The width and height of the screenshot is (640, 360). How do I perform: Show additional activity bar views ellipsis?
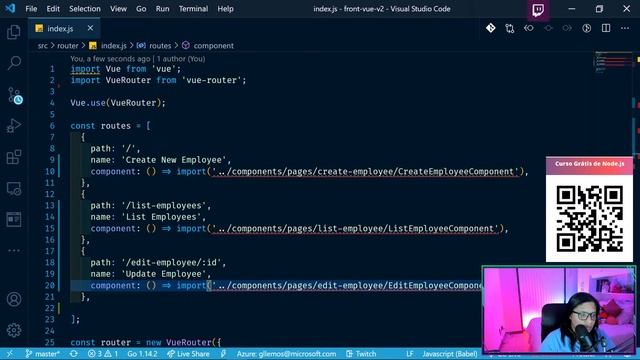[14, 250]
